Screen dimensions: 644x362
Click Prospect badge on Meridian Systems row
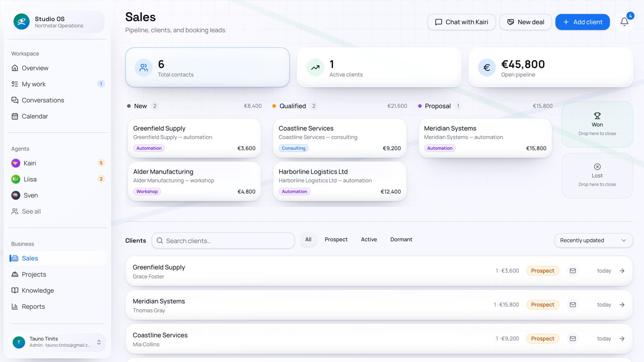coord(542,305)
